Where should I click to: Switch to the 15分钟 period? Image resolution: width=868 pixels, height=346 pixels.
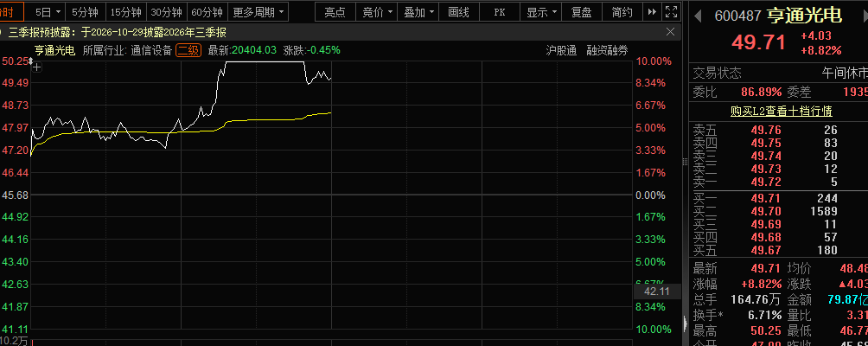125,12
